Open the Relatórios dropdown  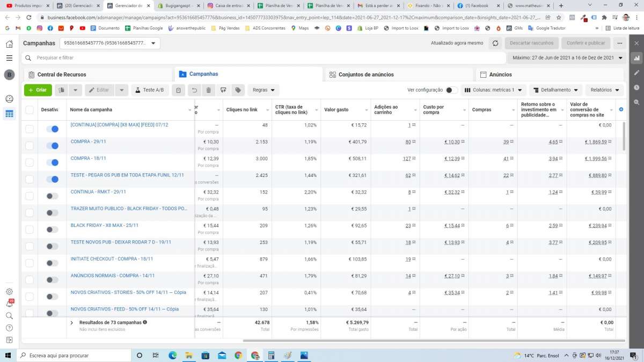[605, 90]
